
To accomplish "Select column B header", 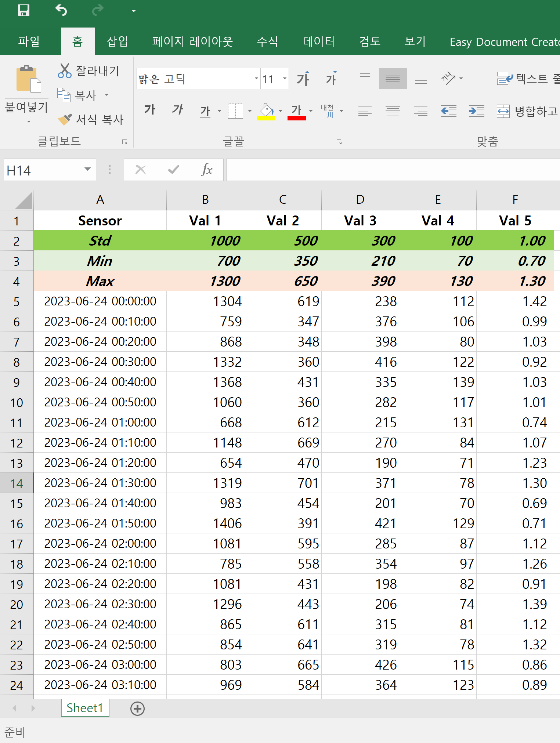I will pos(205,200).
